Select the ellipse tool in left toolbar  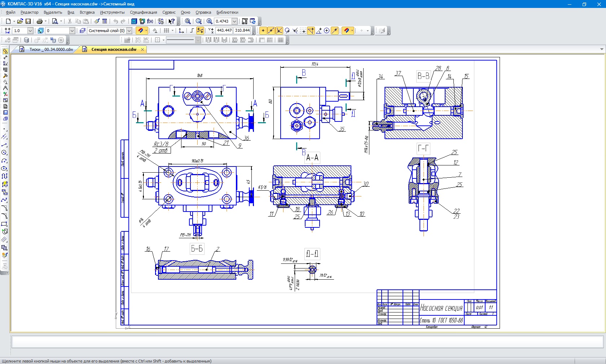click(4, 169)
